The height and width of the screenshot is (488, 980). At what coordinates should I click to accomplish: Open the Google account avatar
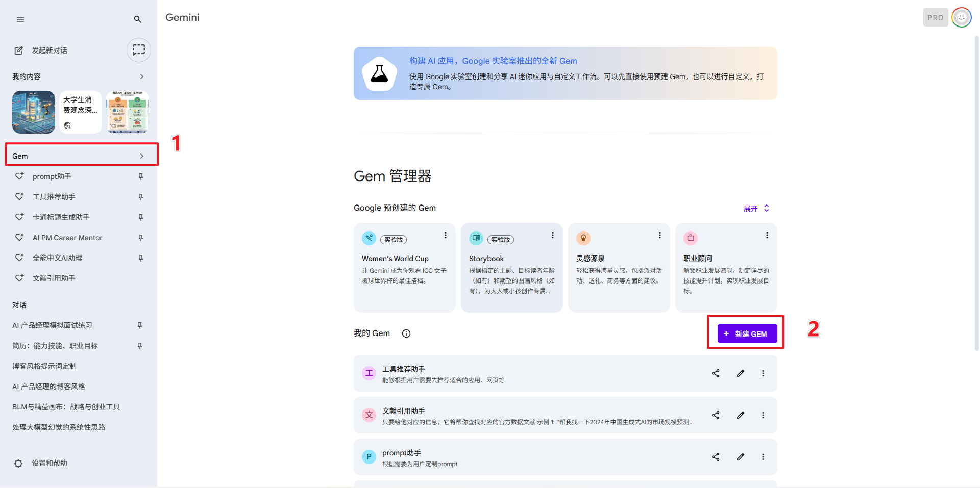(x=962, y=18)
